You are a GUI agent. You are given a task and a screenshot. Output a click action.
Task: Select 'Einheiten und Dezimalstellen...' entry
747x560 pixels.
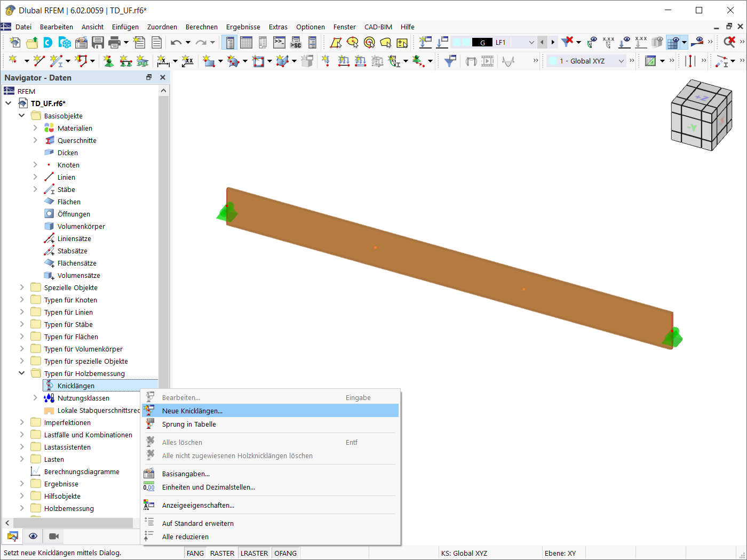[x=271, y=487]
